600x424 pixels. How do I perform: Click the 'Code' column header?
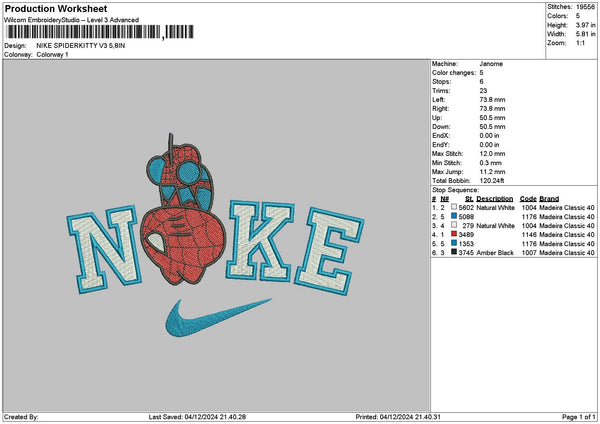528,199
